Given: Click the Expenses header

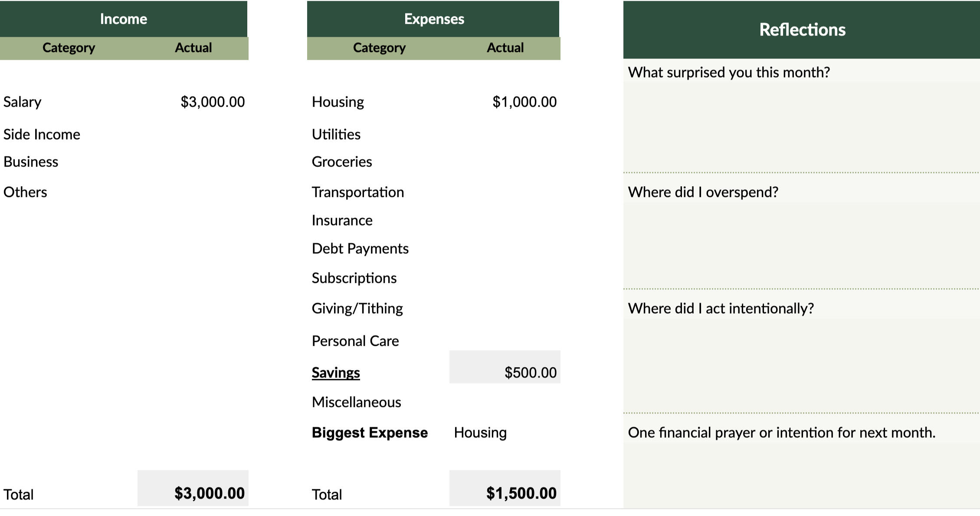Looking at the screenshot, I should coord(434,19).
